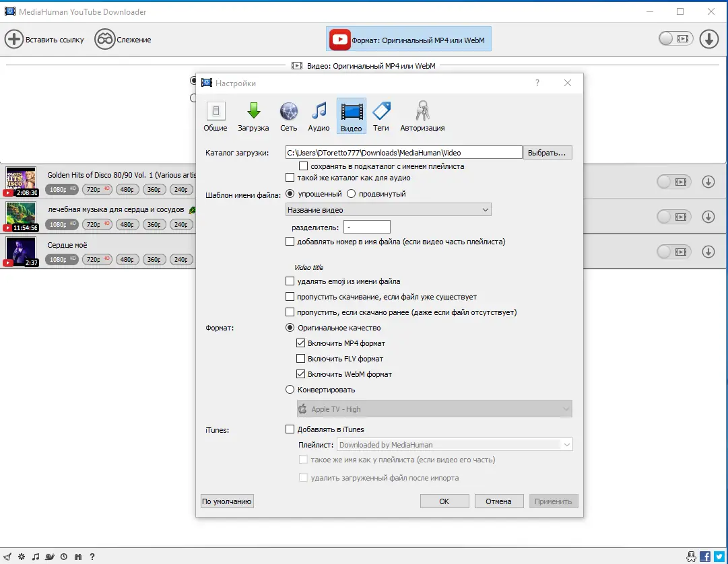Viewport: 728px width, 564px height.
Task: Select the Видео settings tab
Action: pos(352,116)
